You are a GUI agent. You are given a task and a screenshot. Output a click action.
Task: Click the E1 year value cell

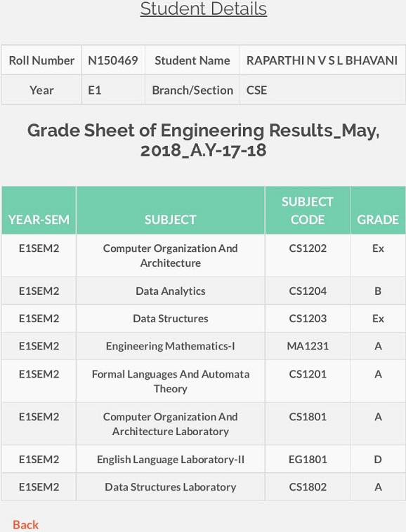[x=113, y=91]
